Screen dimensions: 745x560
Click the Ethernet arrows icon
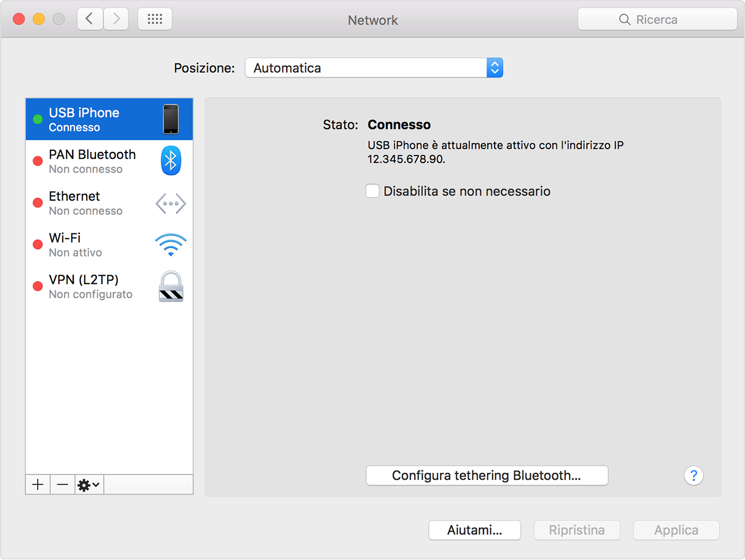point(171,203)
